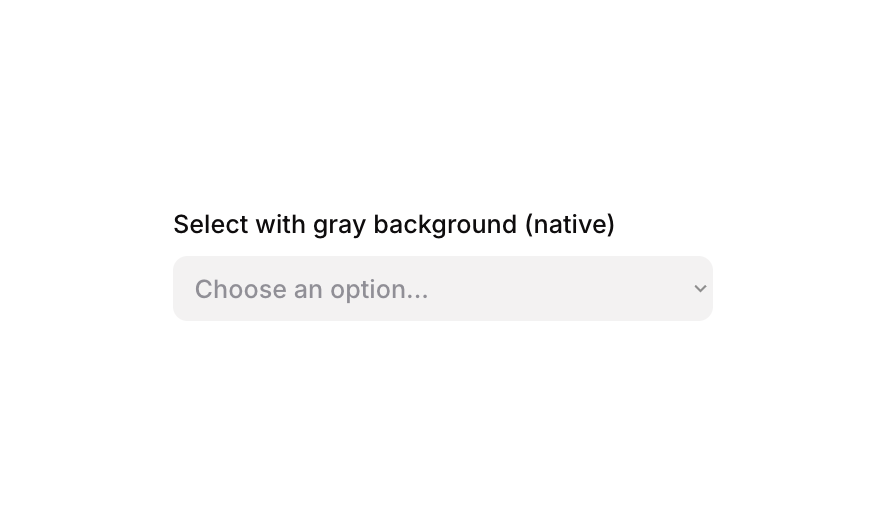Click the "(native)" text in the label
884x528 pixels.
[570, 224]
